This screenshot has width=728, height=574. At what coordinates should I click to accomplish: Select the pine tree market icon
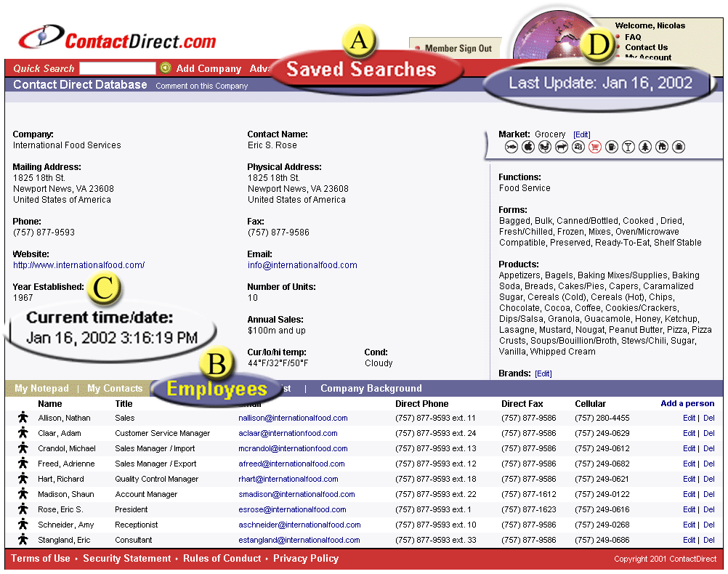tap(645, 147)
